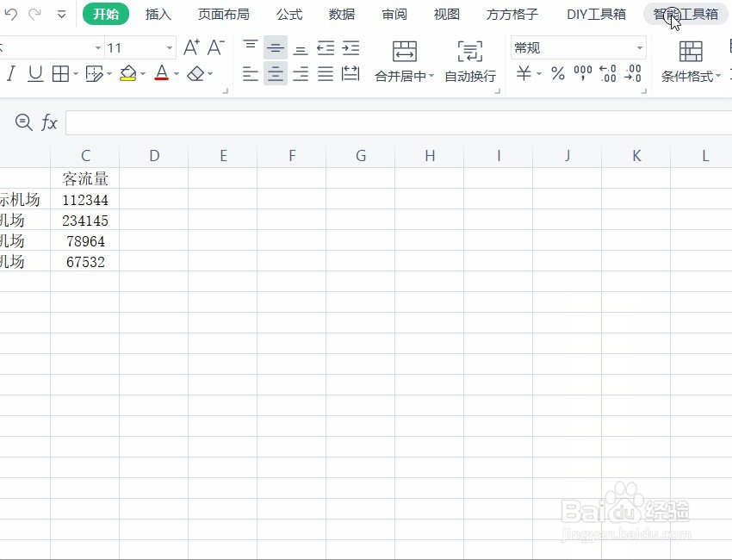Select the center horizontal alignment icon
The height and width of the screenshot is (560, 732).
(x=275, y=74)
